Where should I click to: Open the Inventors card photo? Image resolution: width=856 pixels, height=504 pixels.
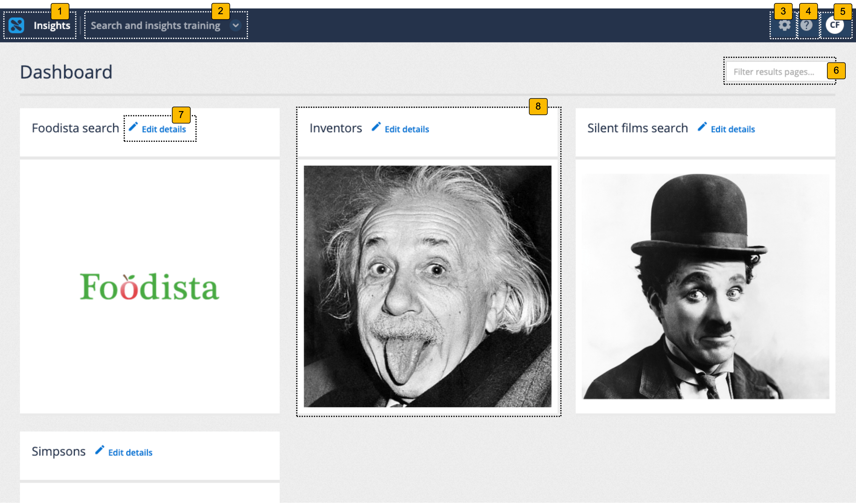[x=427, y=286]
